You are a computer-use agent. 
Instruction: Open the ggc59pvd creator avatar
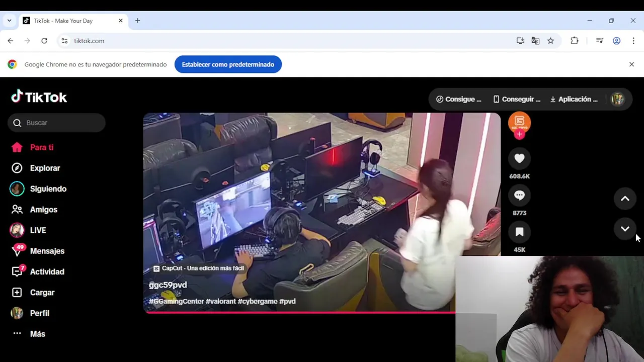[519, 123]
